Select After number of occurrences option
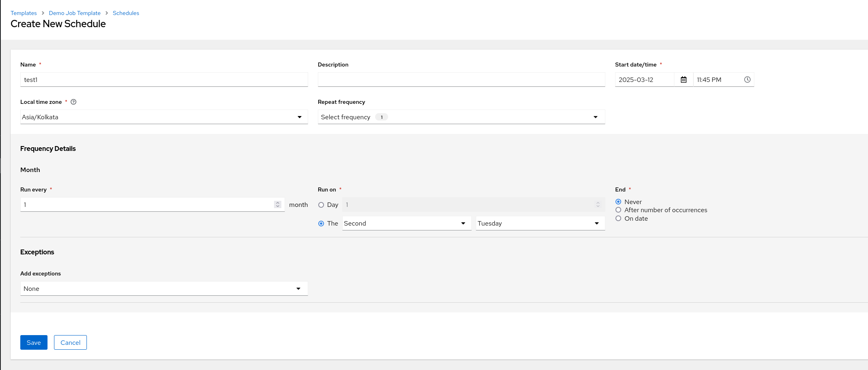The width and height of the screenshot is (868, 370). point(618,210)
